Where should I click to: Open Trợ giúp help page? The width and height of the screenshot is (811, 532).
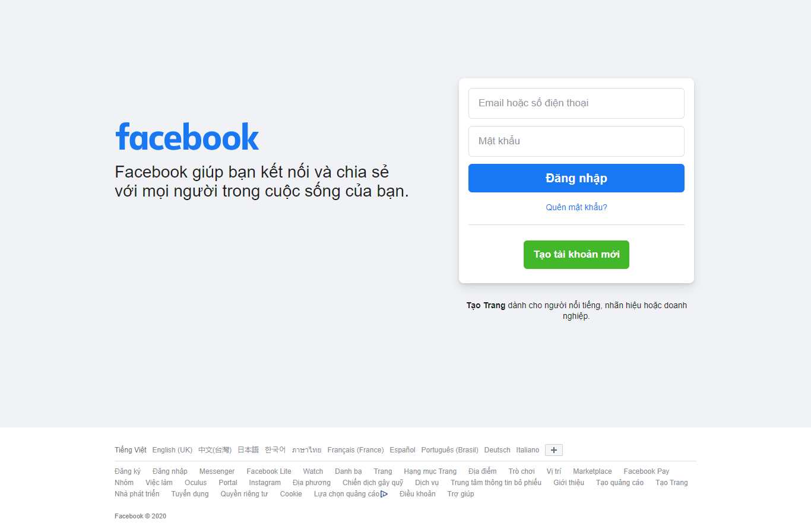pos(461,493)
